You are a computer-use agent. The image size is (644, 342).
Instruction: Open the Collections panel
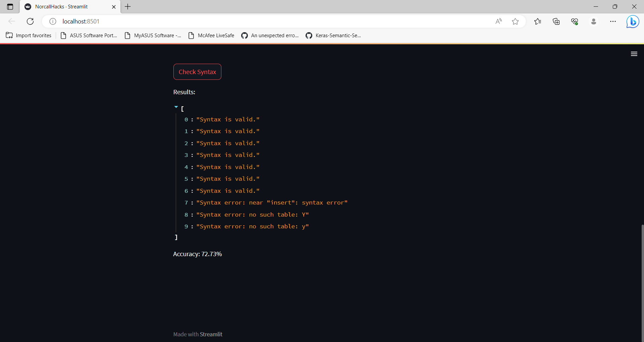coord(556,21)
